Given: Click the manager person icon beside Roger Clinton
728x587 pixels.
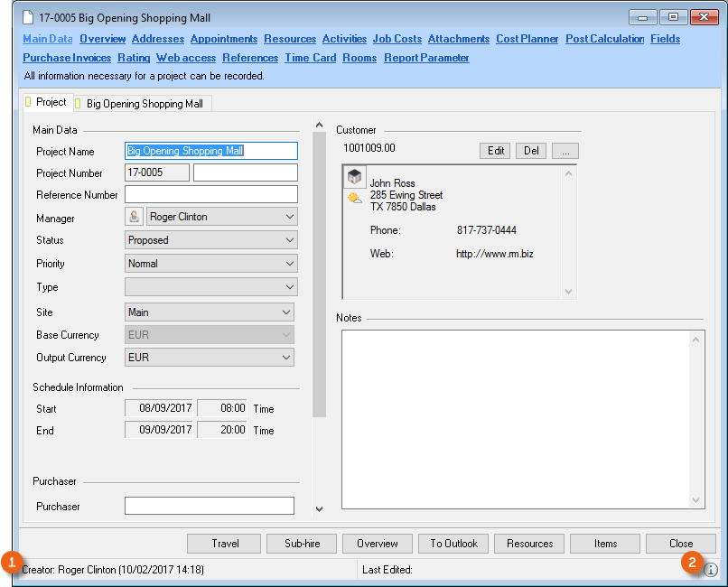Looking at the screenshot, I should pos(134,217).
